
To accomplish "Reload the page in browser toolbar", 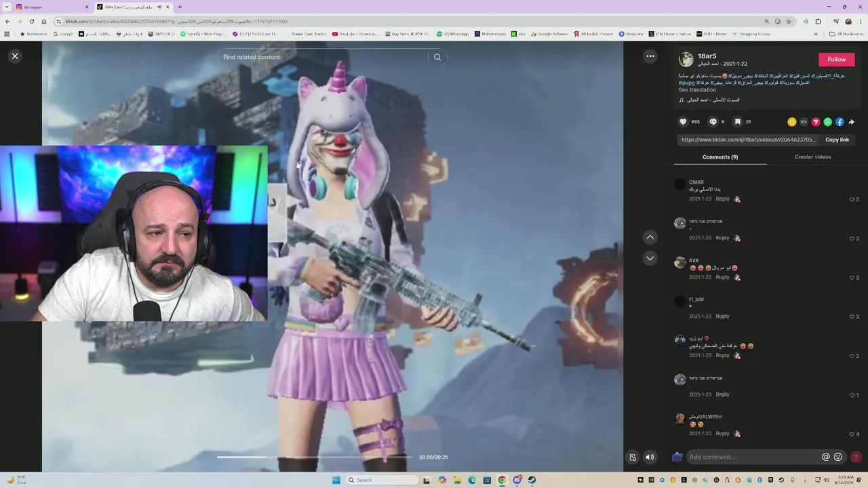I will 31,21.
